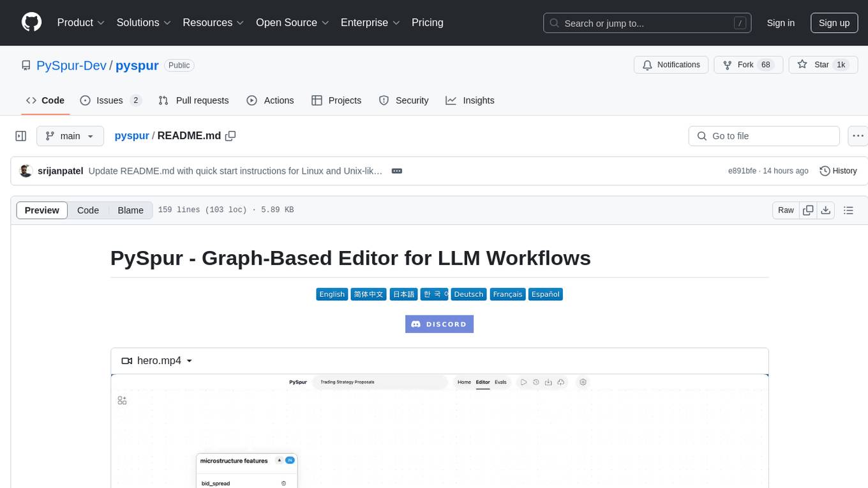Click the Go to file search field
This screenshot has height=488, width=868.
763,136
